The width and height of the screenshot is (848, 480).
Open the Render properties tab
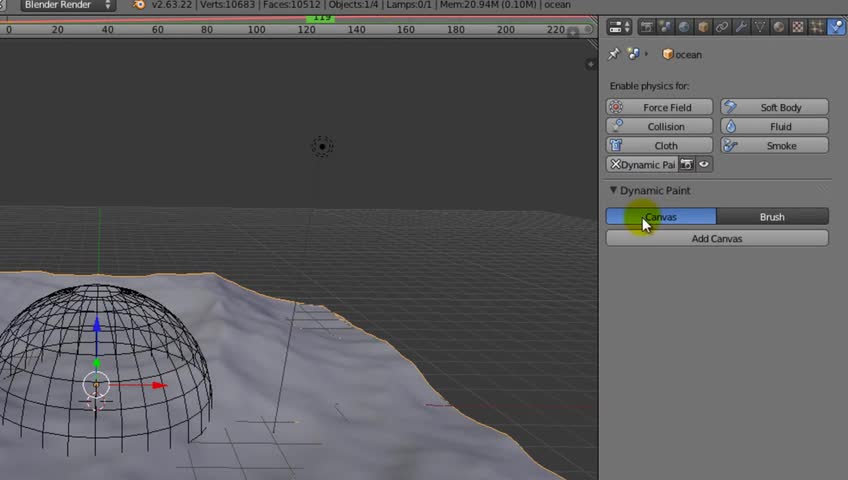(x=646, y=26)
